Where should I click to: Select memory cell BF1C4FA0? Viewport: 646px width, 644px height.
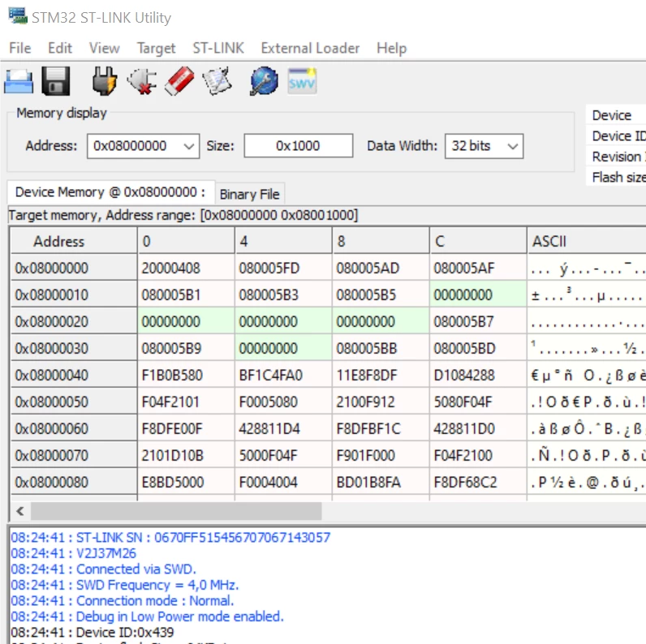coord(283,375)
